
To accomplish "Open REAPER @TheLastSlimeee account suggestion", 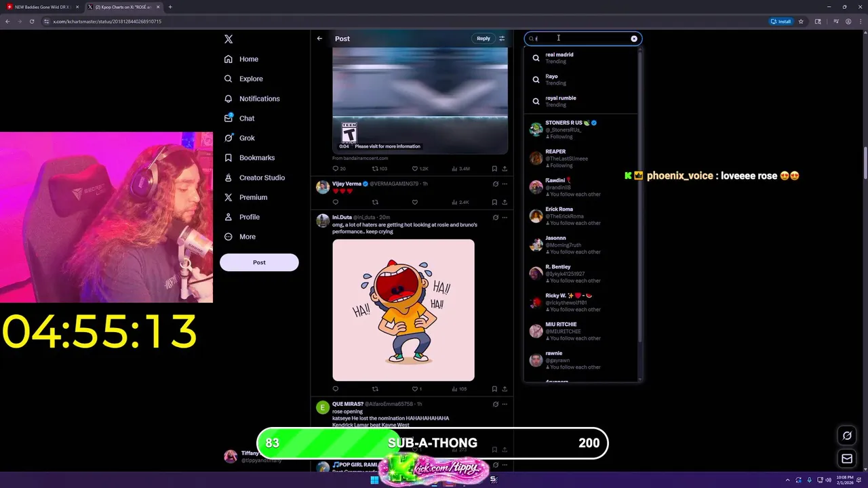I will pyautogui.click(x=582, y=158).
